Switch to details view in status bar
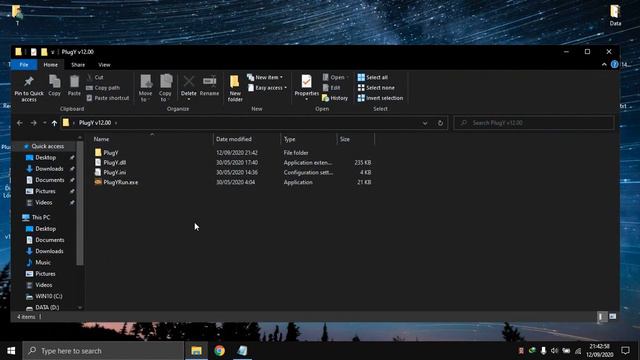640x360 pixels. tap(602, 316)
